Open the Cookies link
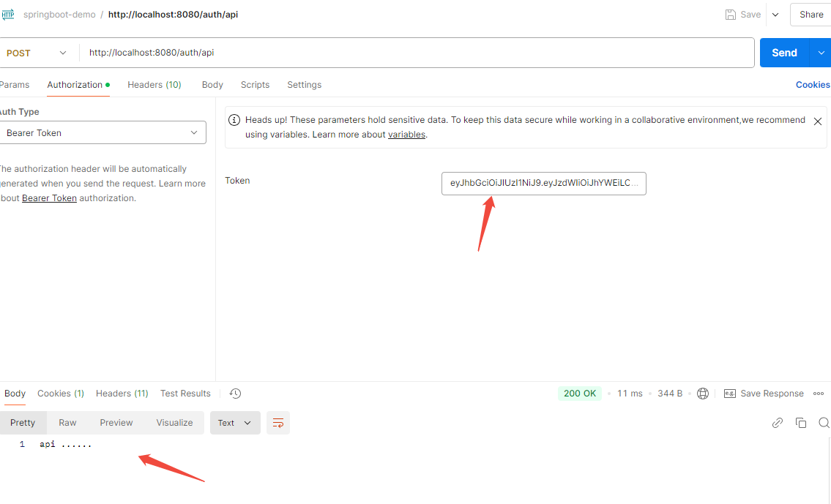This screenshot has height=504, width=831. click(x=813, y=85)
